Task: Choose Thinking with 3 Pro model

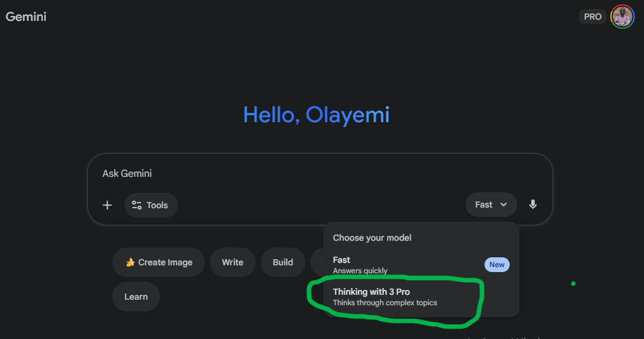Action: (x=385, y=297)
